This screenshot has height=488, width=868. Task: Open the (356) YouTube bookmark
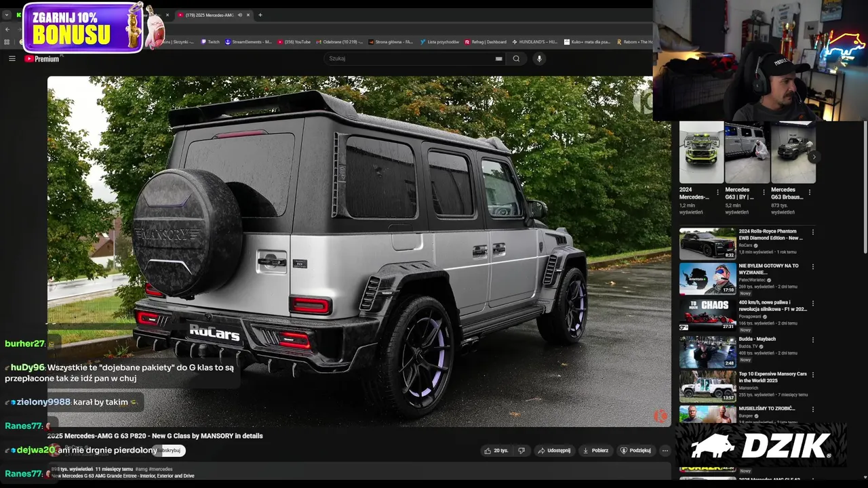[x=294, y=42]
